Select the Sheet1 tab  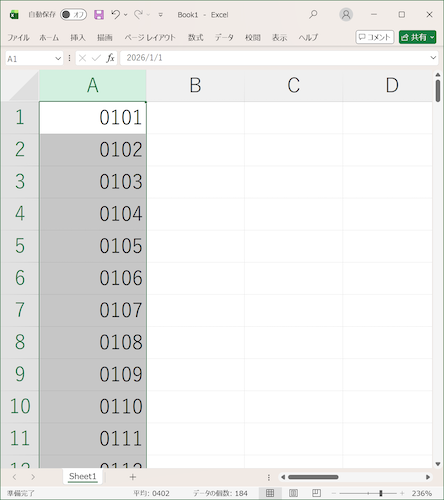[83, 477]
